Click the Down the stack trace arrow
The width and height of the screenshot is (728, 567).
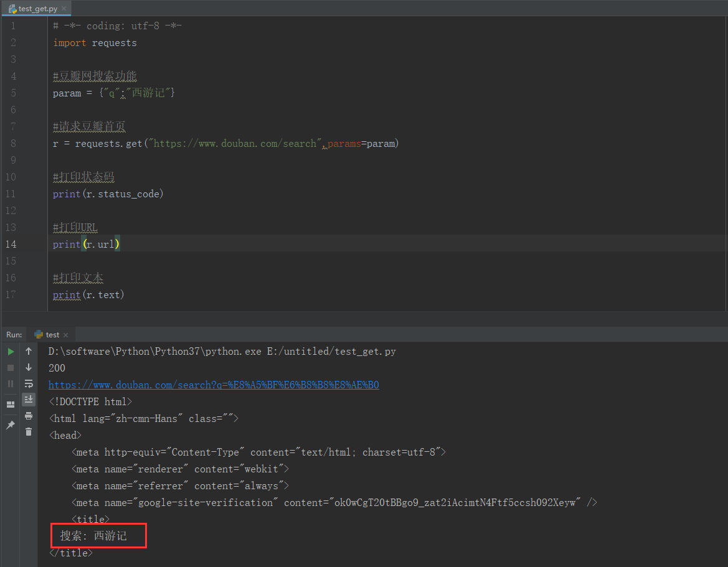pyautogui.click(x=29, y=367)
